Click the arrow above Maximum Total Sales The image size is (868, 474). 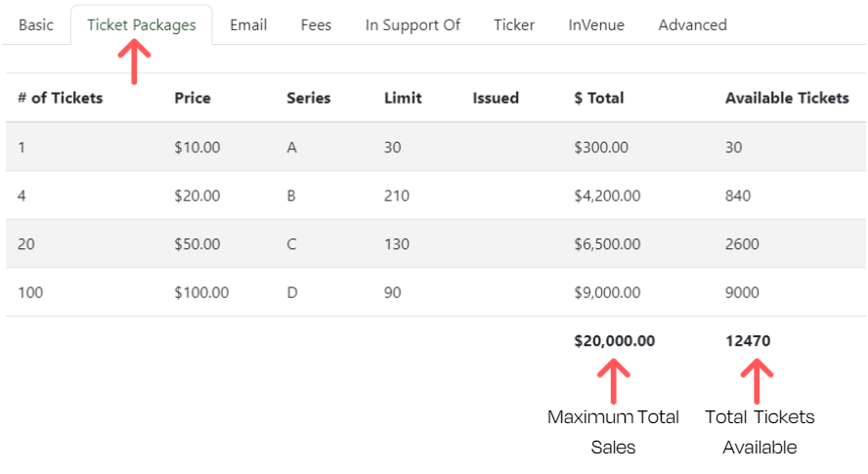click(613, 380)
